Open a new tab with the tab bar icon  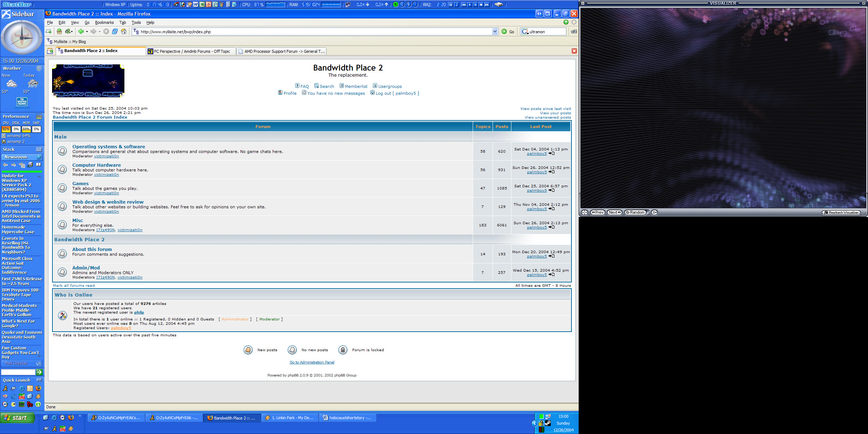tap(50, 51)
